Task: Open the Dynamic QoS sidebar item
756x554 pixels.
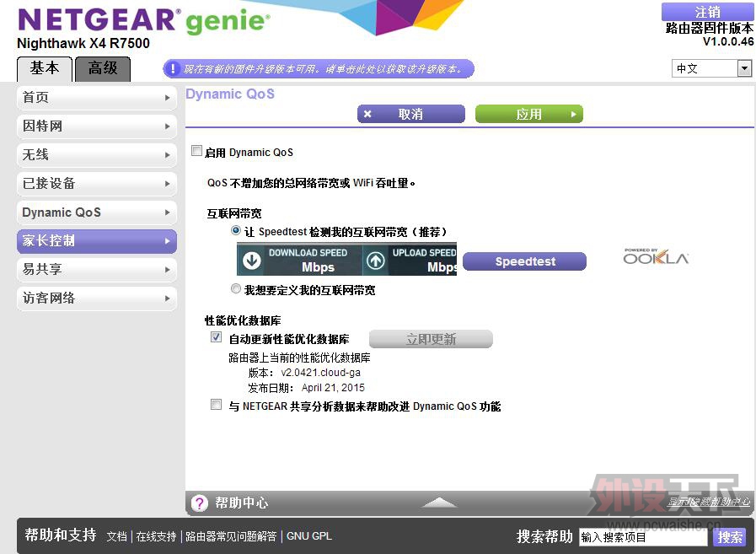Action: (97, 212)
